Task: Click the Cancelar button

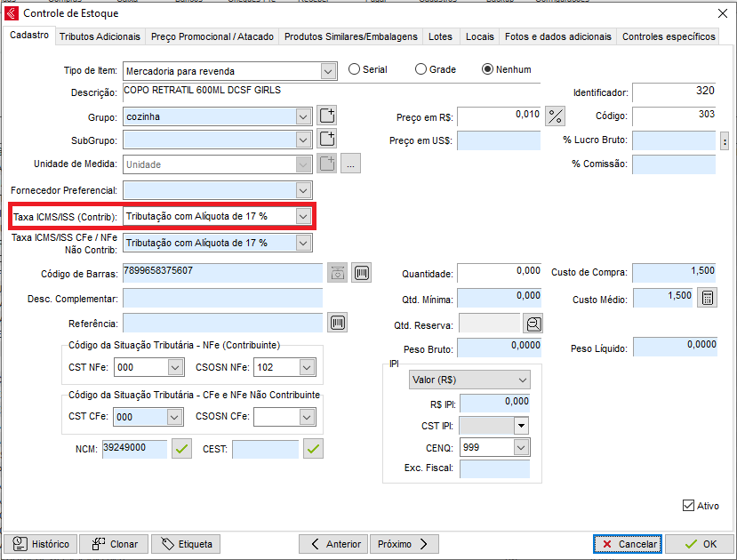Action: 628,544
